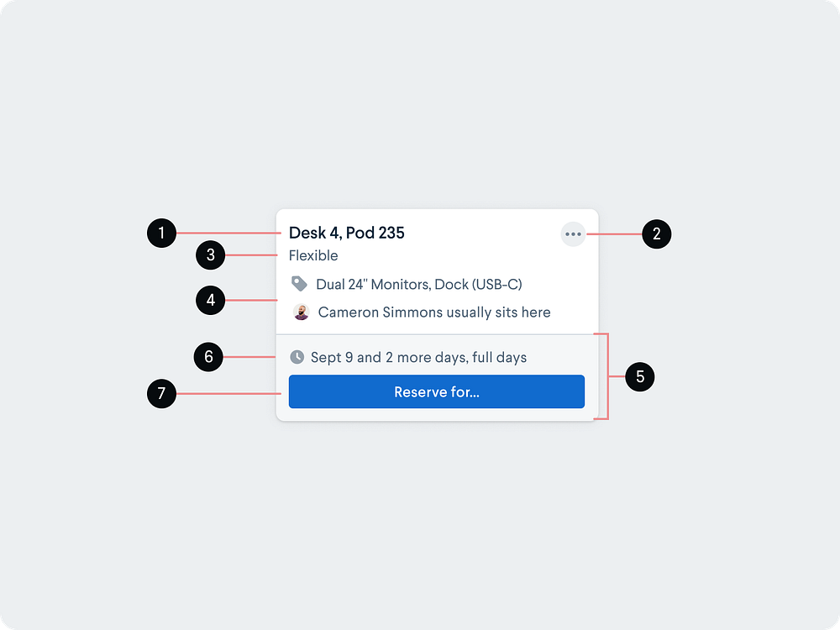The height and width of the screenshot is (630, 840).
Task: Click Dual 24" Monitors, Dock (USB-C) text
Action: click(418, 284)
